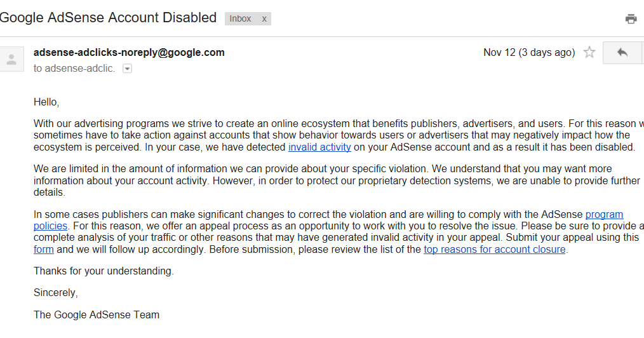The image size is (644, 338).
Task: Click 'The Google AdSense Team' signature
Action: click(x=97, y=314)
